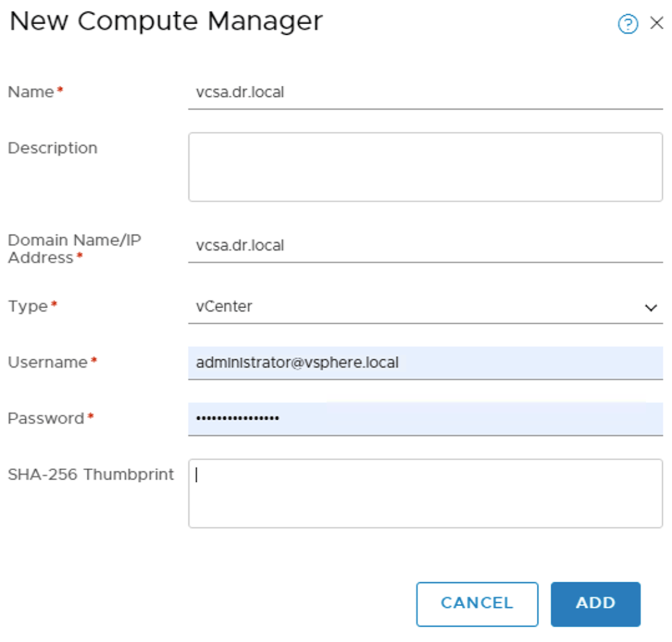Focus the masked Password input field
Viewport: 672px width, 642px height.
pos(425,418)
